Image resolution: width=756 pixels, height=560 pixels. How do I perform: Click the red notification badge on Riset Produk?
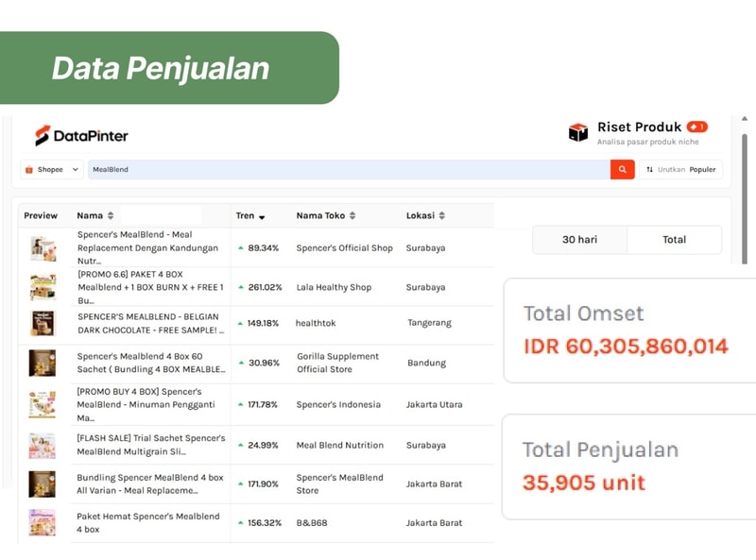click(697, 127)
